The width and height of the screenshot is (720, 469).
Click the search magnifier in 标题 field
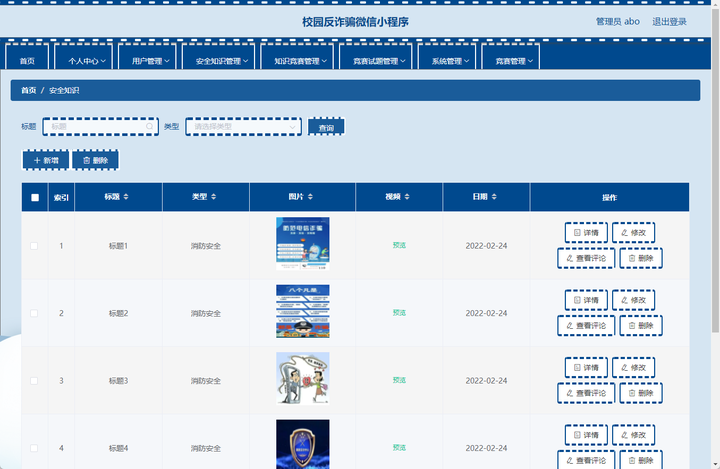tap(150, 126)
